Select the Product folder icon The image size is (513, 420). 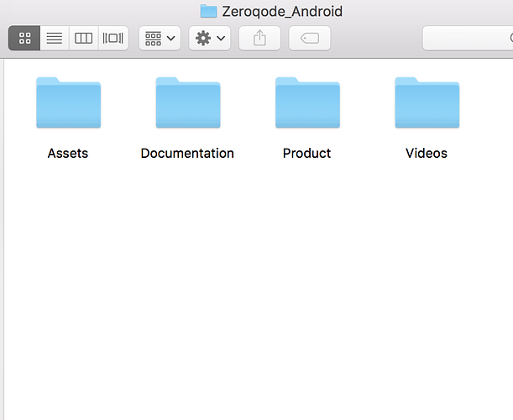(307, 102)
